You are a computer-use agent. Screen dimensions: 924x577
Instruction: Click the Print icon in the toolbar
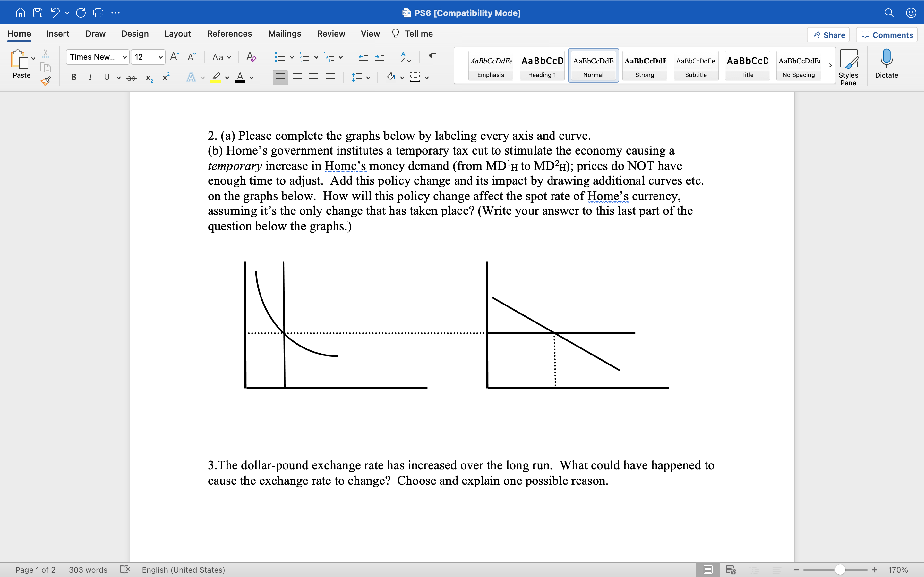pos(98,13)
